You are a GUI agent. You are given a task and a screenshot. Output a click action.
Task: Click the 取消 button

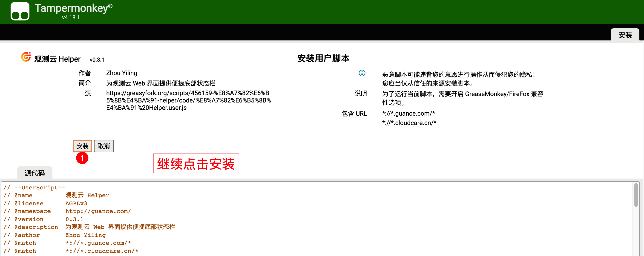104,146
